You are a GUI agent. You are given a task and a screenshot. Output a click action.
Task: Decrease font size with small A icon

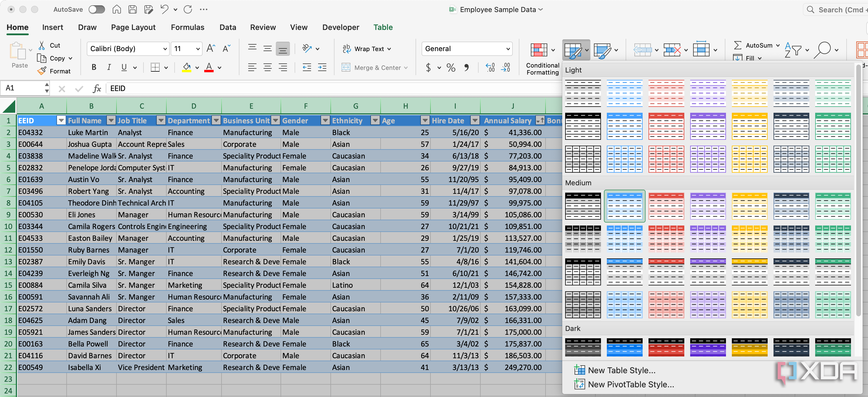tap(227, 48)
